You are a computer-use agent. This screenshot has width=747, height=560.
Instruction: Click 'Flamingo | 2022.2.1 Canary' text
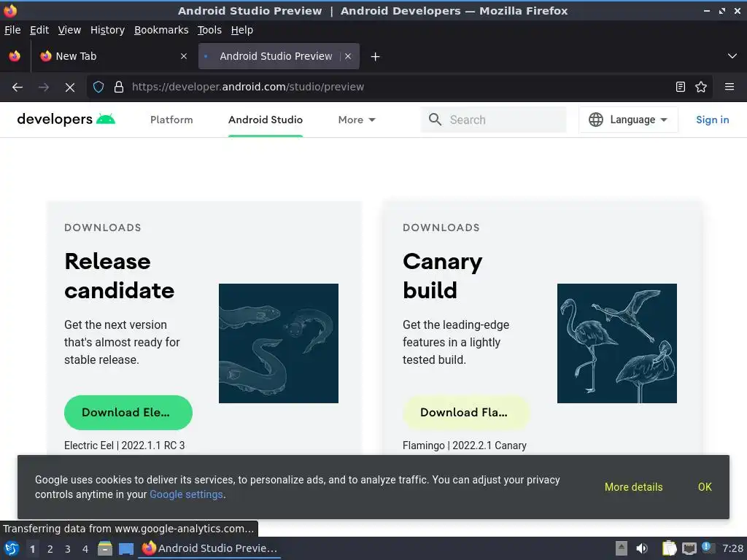pos(465,446)
